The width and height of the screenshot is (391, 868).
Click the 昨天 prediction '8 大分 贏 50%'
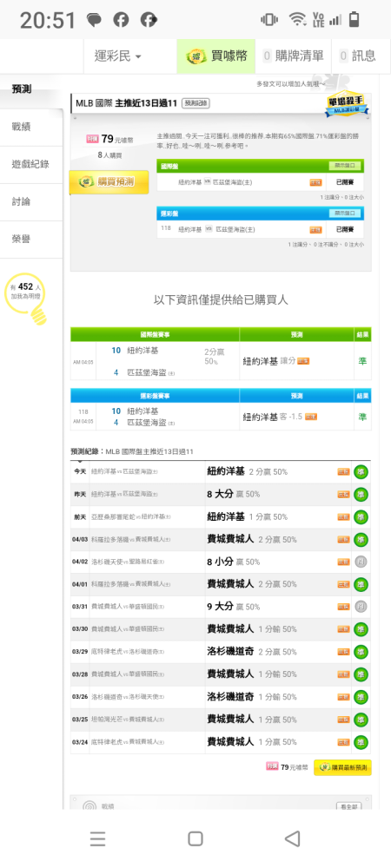click(233, 495)
